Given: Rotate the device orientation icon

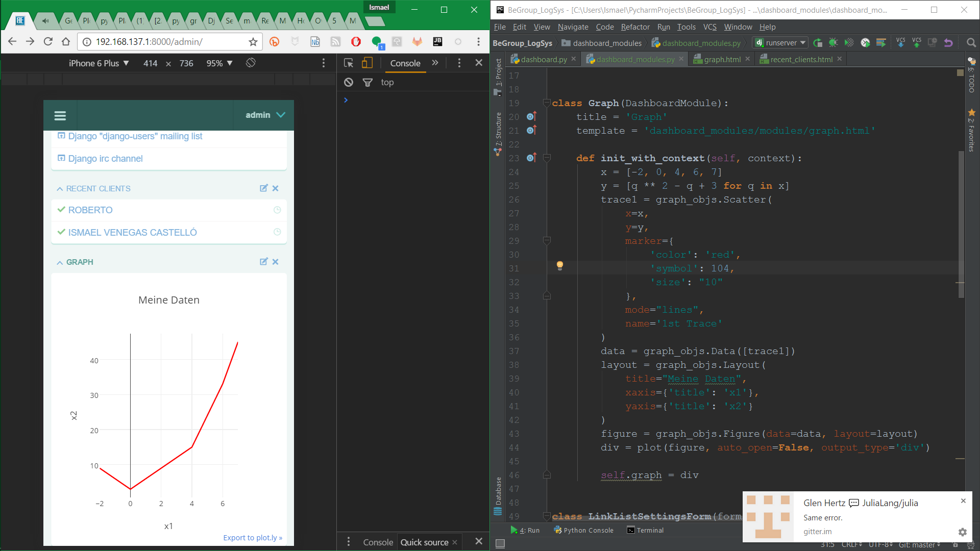Looking at the screenshot, I should (251, 63).
